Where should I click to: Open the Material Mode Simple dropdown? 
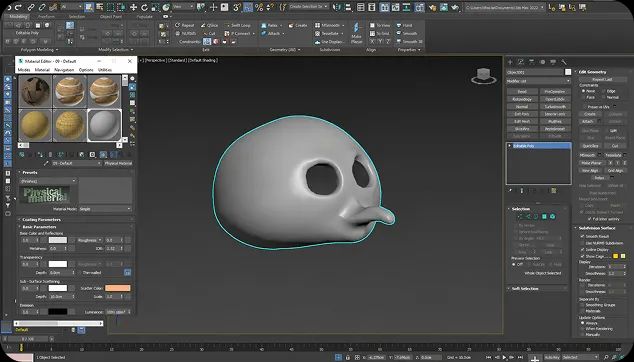105,209
